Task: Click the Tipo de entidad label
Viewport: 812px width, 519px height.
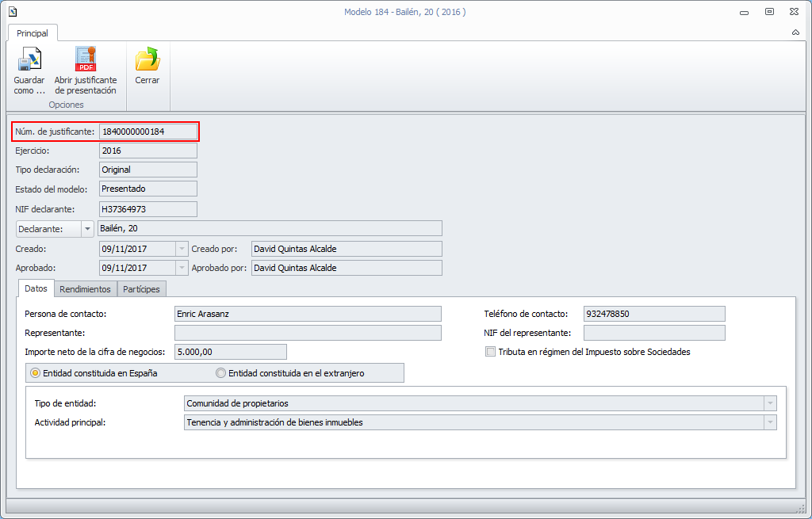Action: (x=65, y=403)
